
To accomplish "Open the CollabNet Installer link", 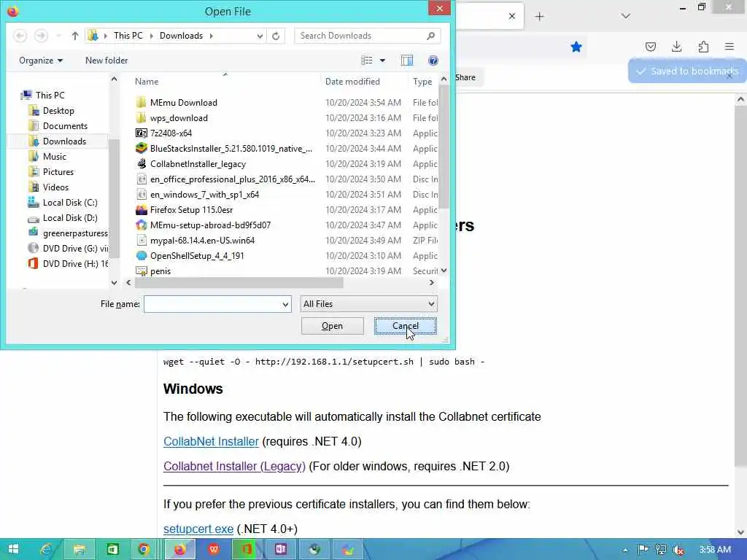I will tap(211, 441).
